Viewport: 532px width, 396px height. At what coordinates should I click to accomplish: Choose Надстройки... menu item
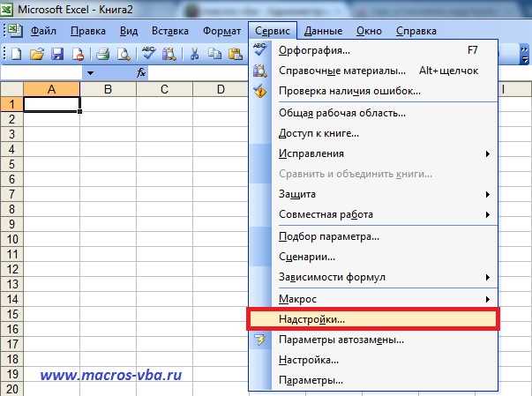373,319
